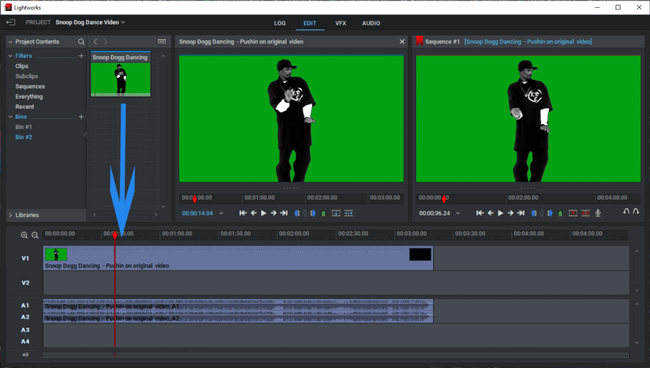Delete marked section from sequence icon
650x368 pixels.
point(585,213)
